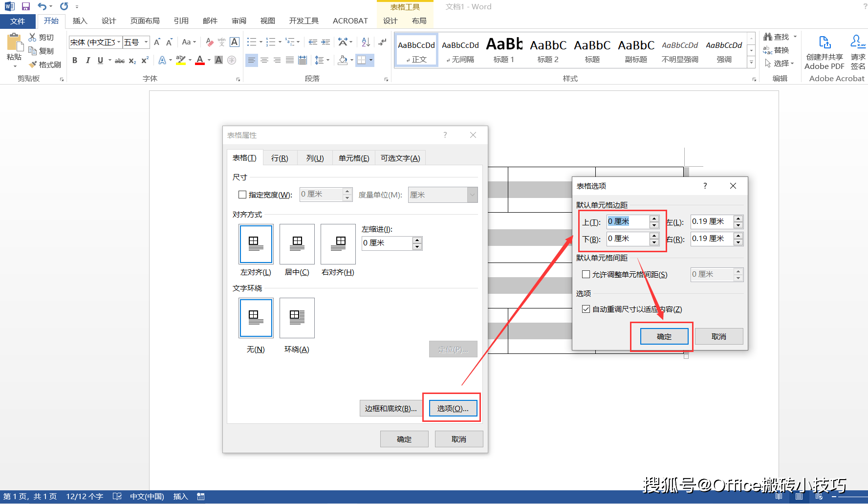This screenshot has height=504, width=868.
Task: Toggle Insert mode (插入) in status bar
Action: 180,497
